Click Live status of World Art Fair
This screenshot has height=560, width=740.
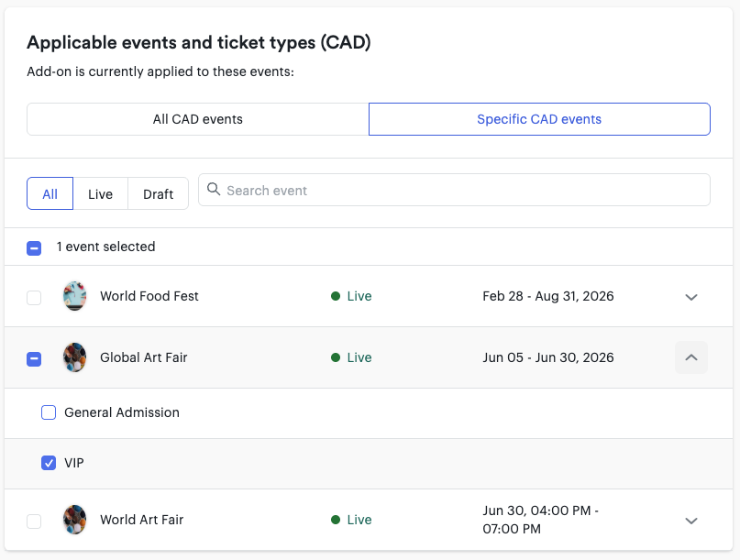point(351,520)
